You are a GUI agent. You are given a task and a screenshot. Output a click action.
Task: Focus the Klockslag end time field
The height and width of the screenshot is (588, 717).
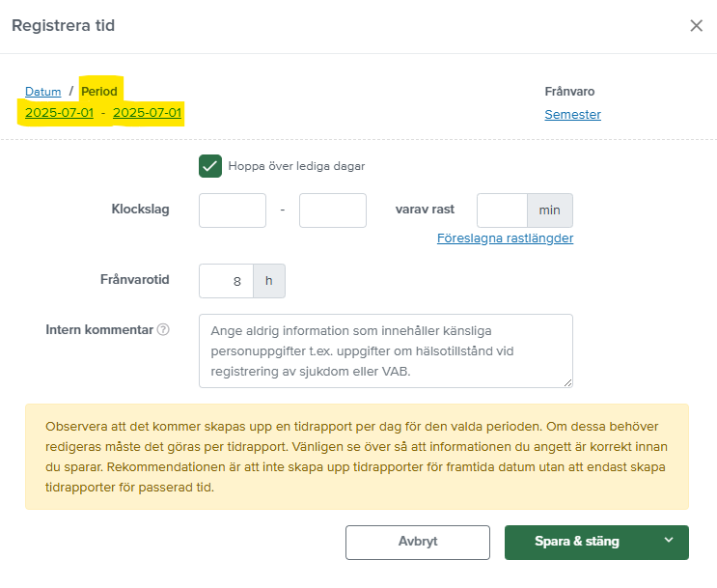333,210
